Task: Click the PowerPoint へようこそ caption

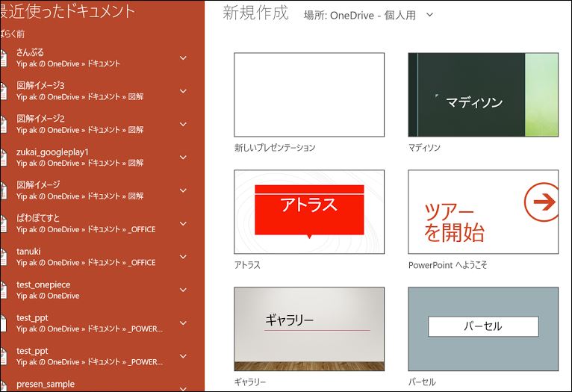Action: 447,265
